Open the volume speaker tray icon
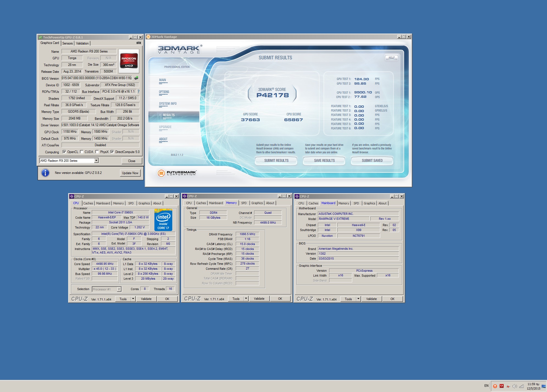The width and height of the screenshot is (547, 392). (x=515, y=386)
